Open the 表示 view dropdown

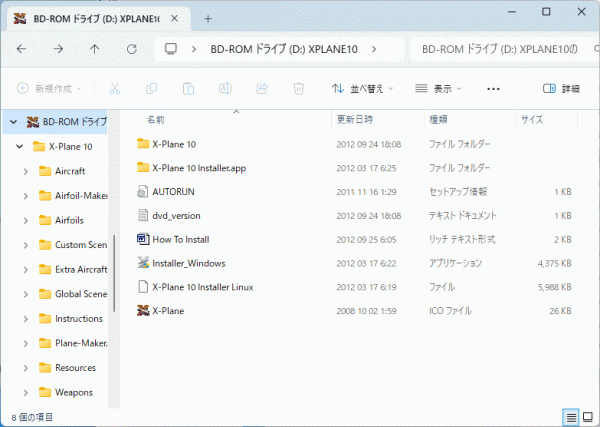point(438,89)
